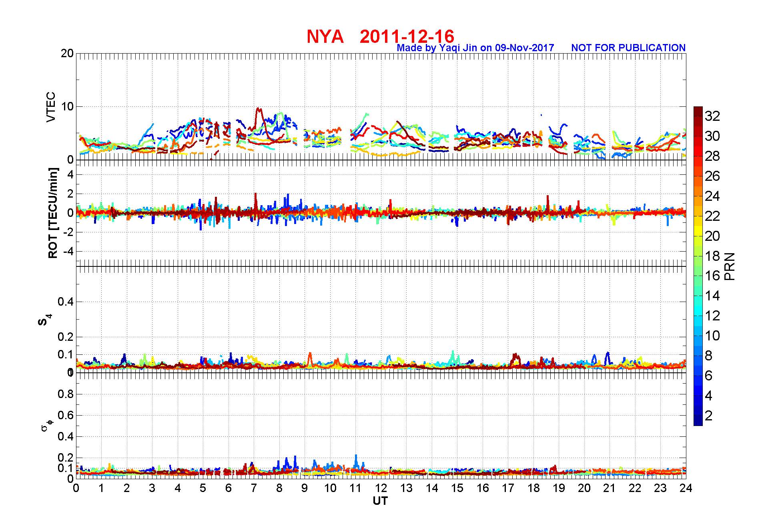Click PRN colorbar tick label 14

click(x=712, y=296)
